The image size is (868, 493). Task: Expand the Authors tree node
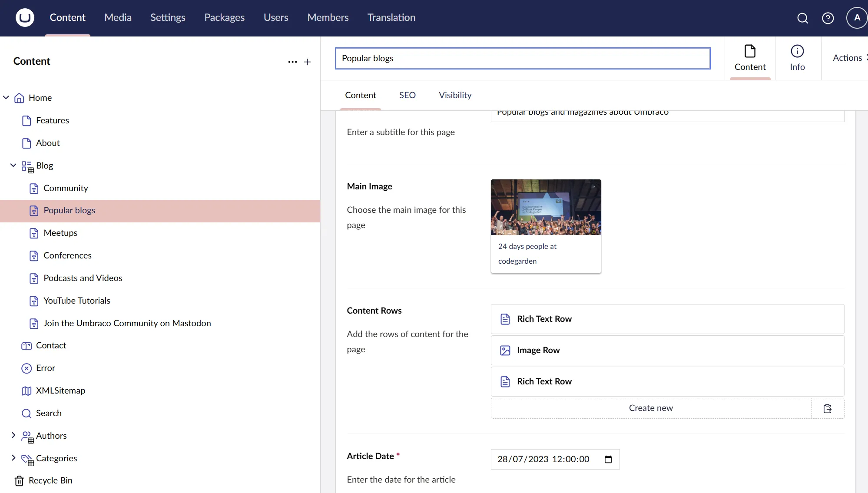point(13,435)
